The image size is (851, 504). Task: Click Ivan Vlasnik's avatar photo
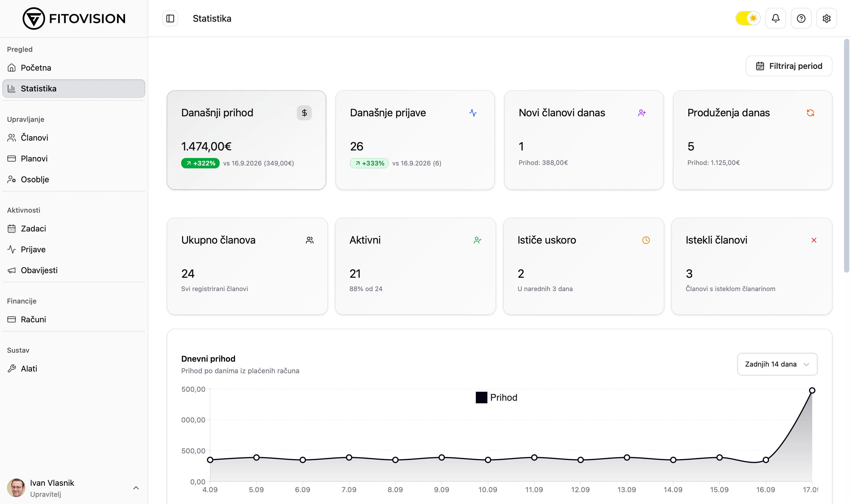pos(16,488)
